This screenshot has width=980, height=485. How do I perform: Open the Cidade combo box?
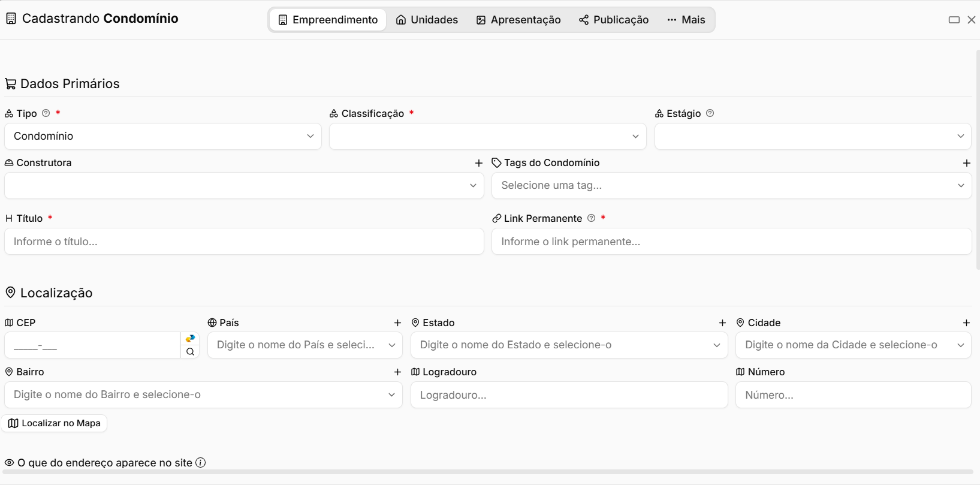[x=854, y=345]
